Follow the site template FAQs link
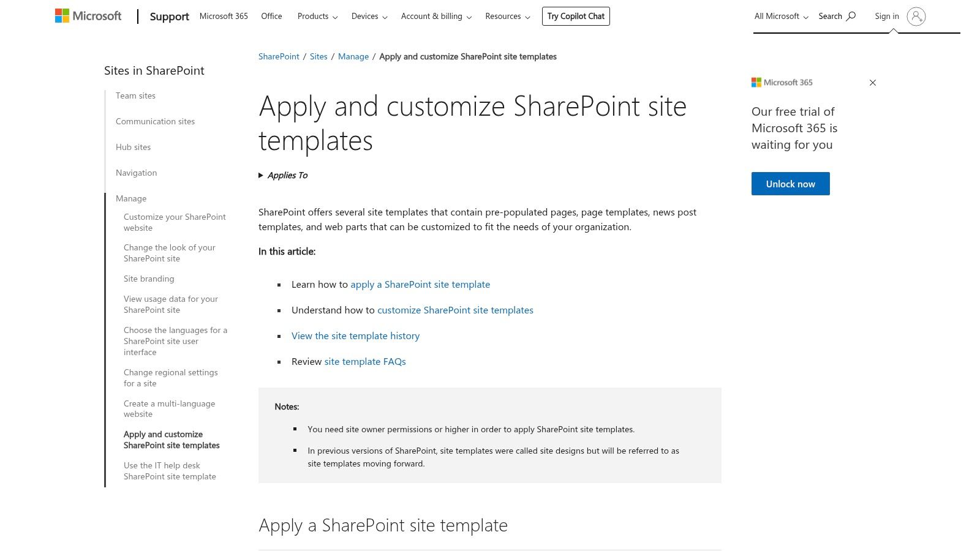Viewport: 980px width, 551px height. tap(364, 361)
